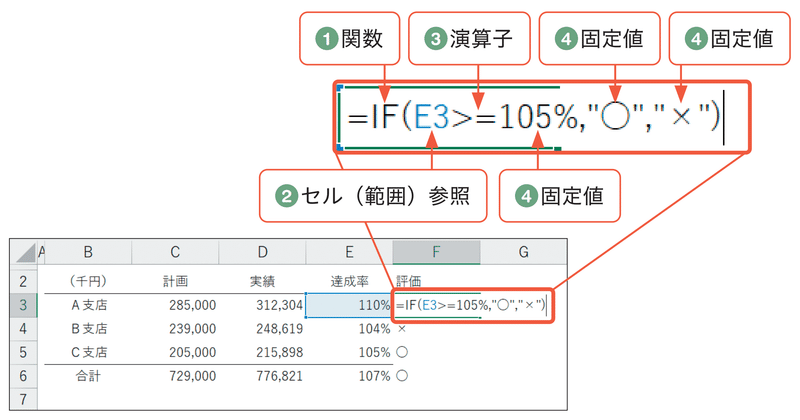800x420 pixels.
Task: Click cell with value 285,000
Action: (x=175, y=305)
